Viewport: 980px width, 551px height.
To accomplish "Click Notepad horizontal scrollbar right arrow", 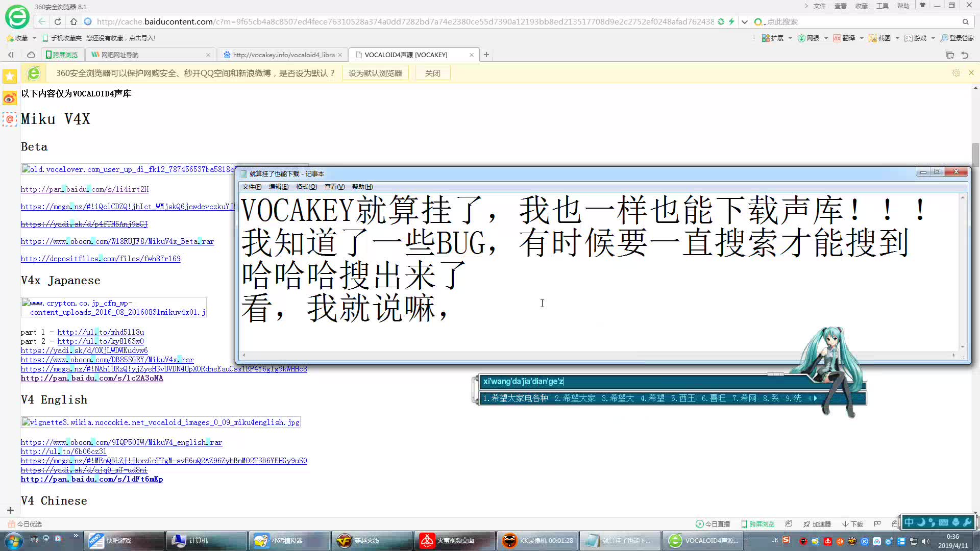I will (x=953, y=355).
